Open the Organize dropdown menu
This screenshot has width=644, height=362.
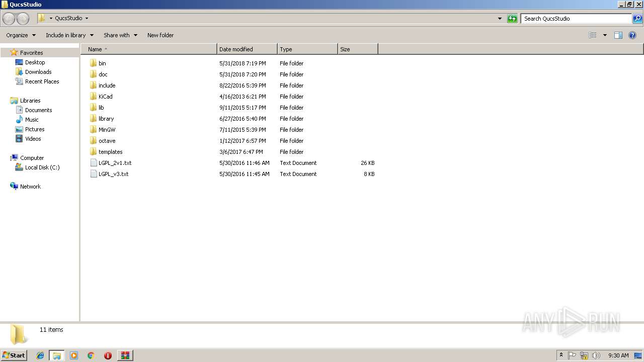[21, 35]
